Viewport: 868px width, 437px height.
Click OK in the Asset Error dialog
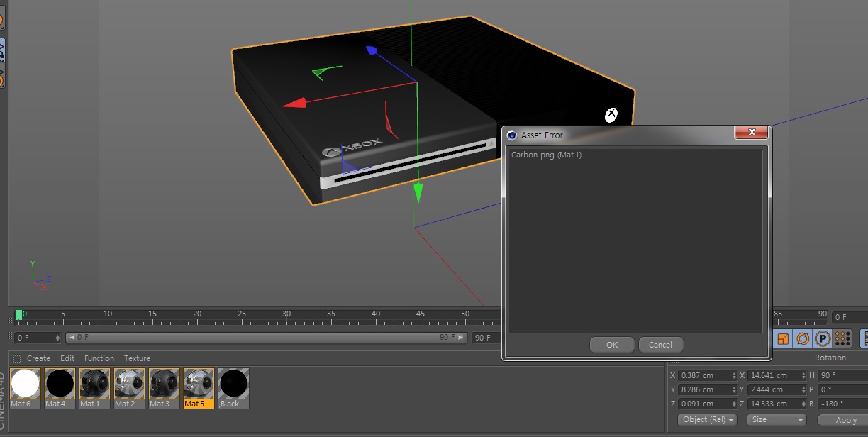(x=612, y=345)
